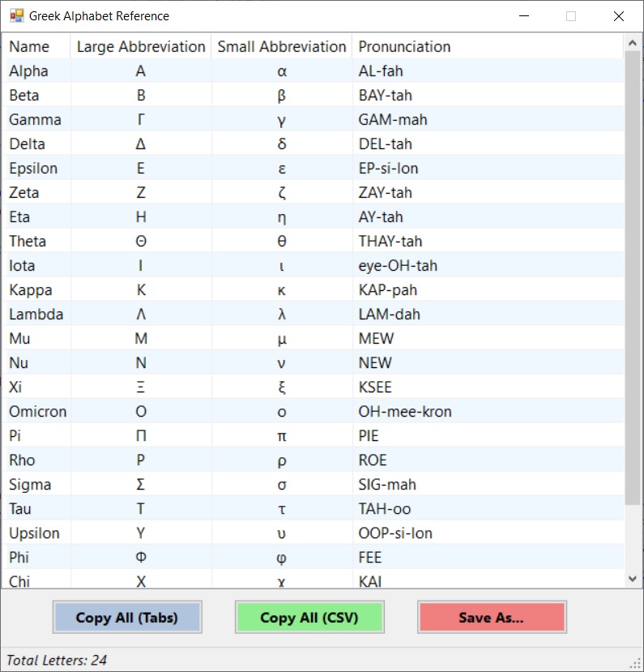Close the Greek Alphabet Reference window

click(619, 16)
